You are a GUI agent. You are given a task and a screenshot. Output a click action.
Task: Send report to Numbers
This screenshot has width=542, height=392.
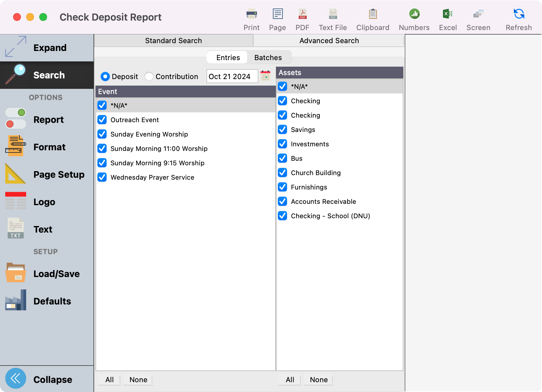[x=414, y=18]
